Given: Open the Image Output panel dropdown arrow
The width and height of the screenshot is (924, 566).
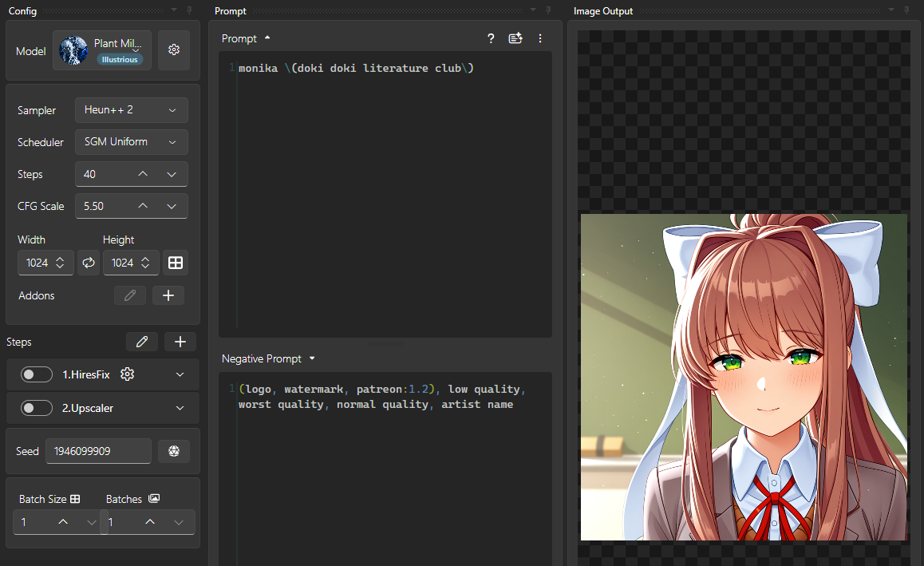Looking at the screenshot, I should tap(891, 10).
